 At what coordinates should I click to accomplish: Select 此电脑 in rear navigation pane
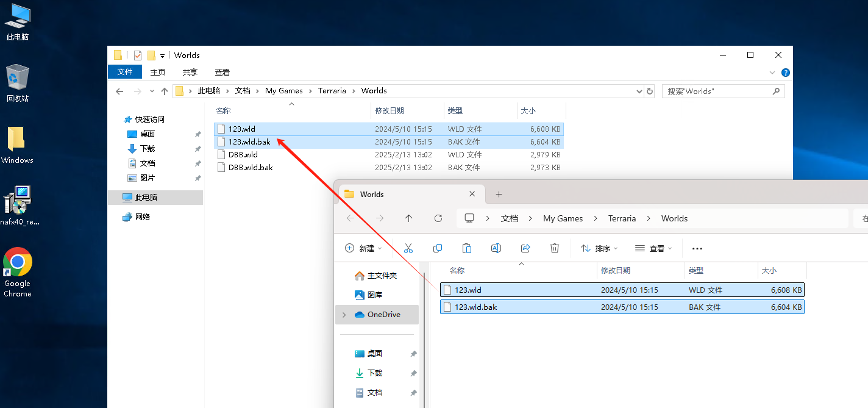pos(155,198)
